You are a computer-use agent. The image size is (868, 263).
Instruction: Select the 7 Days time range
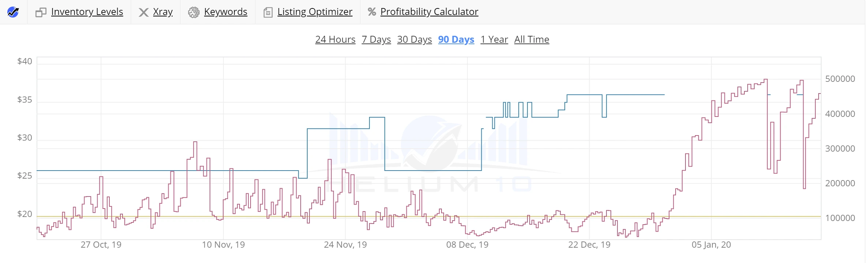(x=376, y=39)
